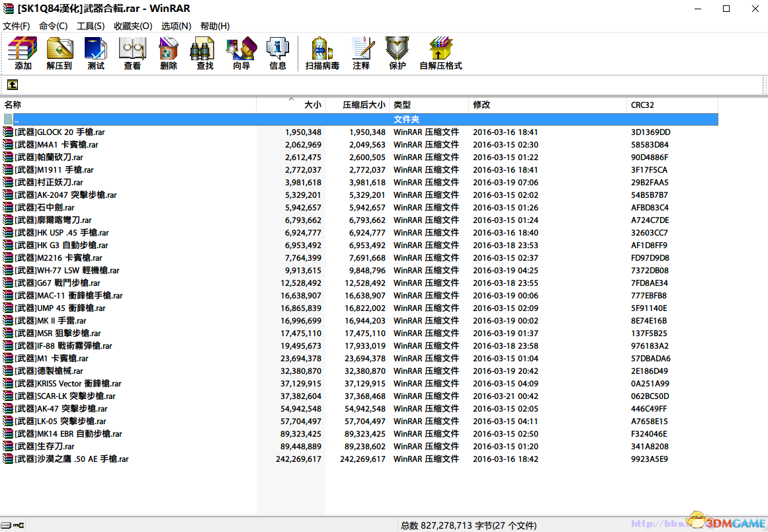Screen dimensions: 768x532
Task: Open the 命令(C) menu
Action: pyautogui.click(x=54, y=26)
